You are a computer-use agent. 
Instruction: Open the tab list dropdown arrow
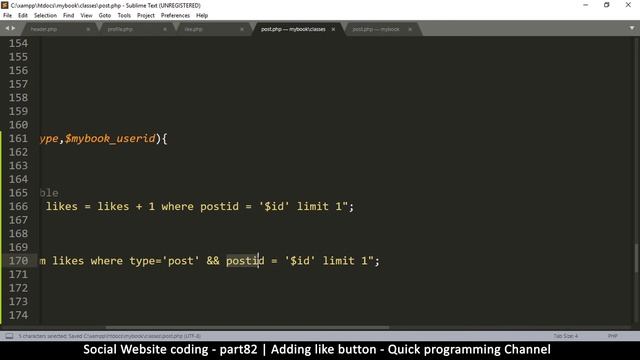(632, 28)
